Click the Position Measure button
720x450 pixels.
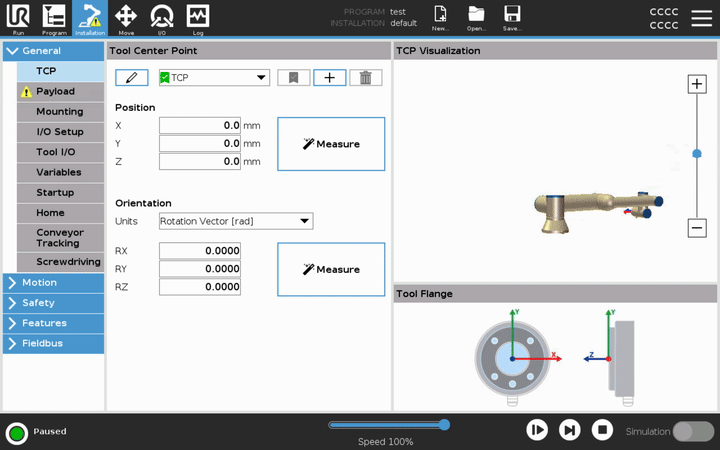(331, 144)
